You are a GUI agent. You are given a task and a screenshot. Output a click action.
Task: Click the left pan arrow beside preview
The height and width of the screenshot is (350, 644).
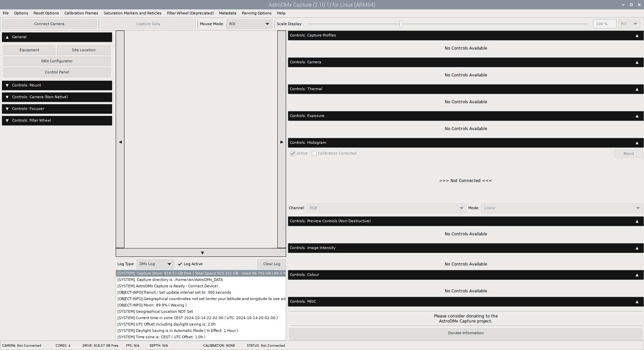tap(120, 142)
